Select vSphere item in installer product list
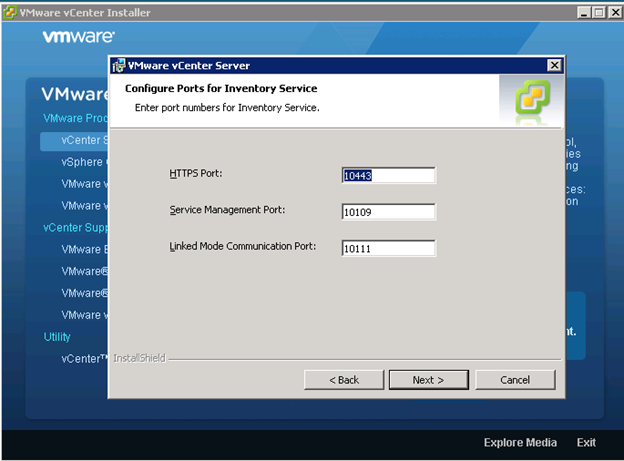 pos(84,162)
